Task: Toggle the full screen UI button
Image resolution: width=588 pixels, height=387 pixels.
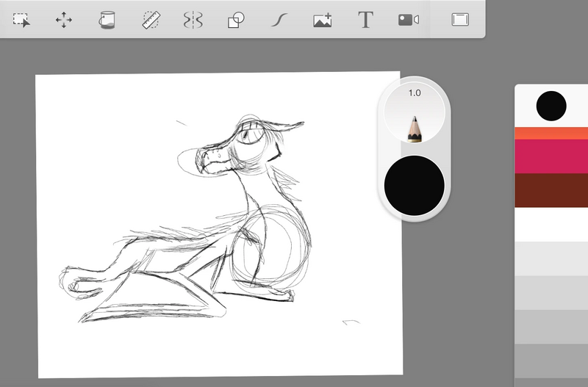Action: [460, 20]
